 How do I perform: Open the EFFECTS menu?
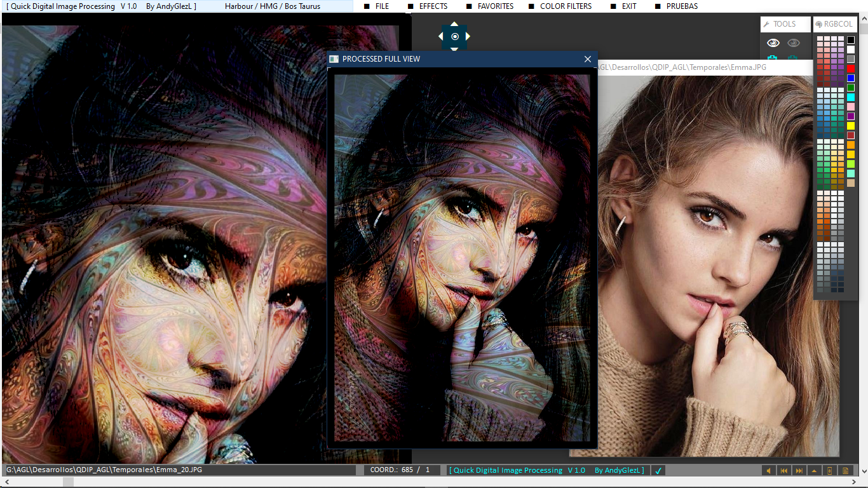(x=433, y=6)
